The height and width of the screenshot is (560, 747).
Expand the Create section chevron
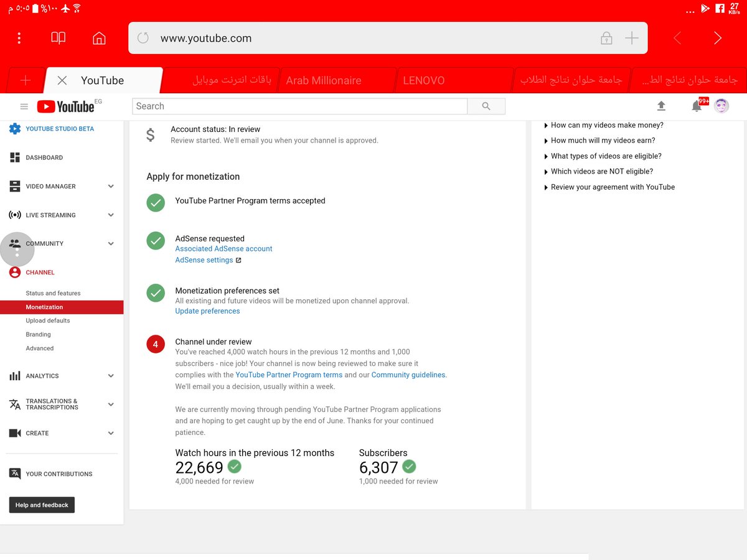click(x=111, y=433)
